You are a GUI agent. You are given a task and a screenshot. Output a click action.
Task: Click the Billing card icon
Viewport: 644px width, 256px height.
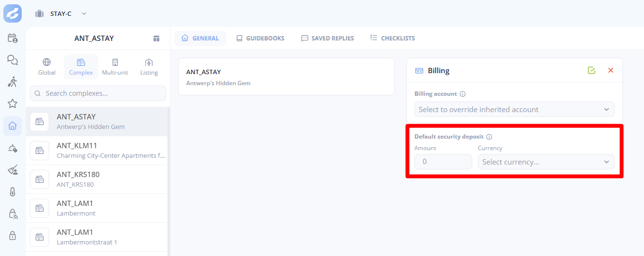pos(419,71)
